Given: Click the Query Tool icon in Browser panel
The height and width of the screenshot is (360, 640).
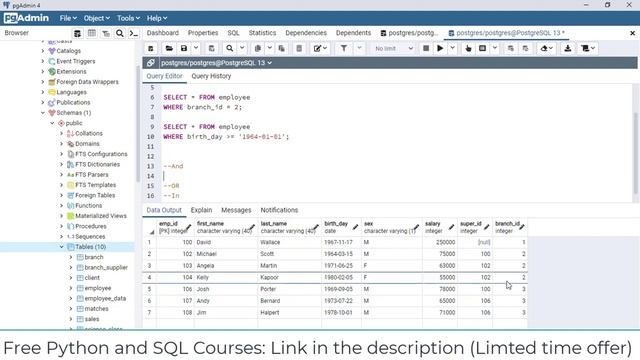Looking at the screenshot, I should click(77, 33).
